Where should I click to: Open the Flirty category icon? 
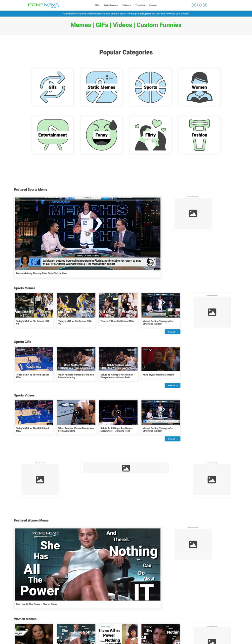tap(150, 135)
